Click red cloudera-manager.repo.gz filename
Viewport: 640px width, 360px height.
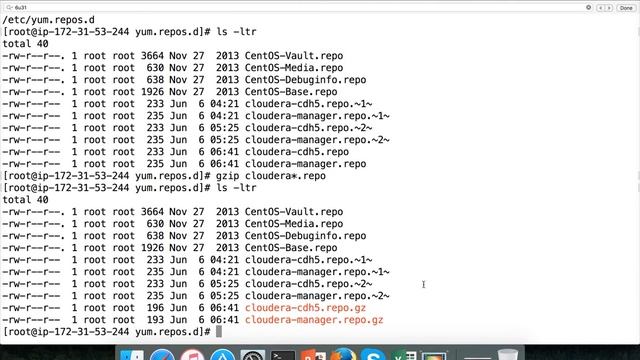click(314, 320)
